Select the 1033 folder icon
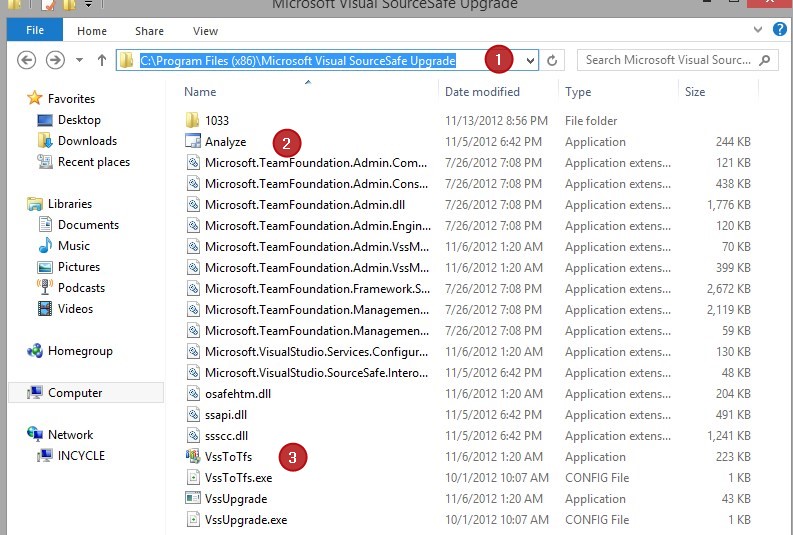The height and width of the screenshot is (535, 793). coord(192,120)
